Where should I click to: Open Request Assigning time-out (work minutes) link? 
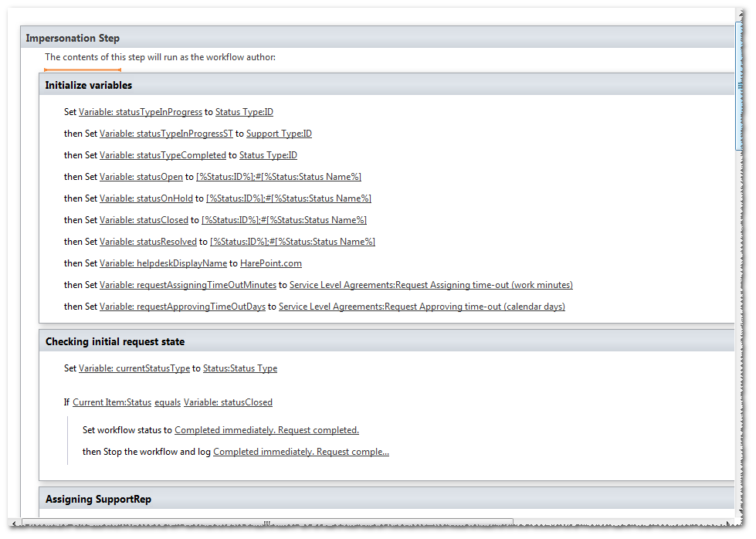click(x=431, y=285)
